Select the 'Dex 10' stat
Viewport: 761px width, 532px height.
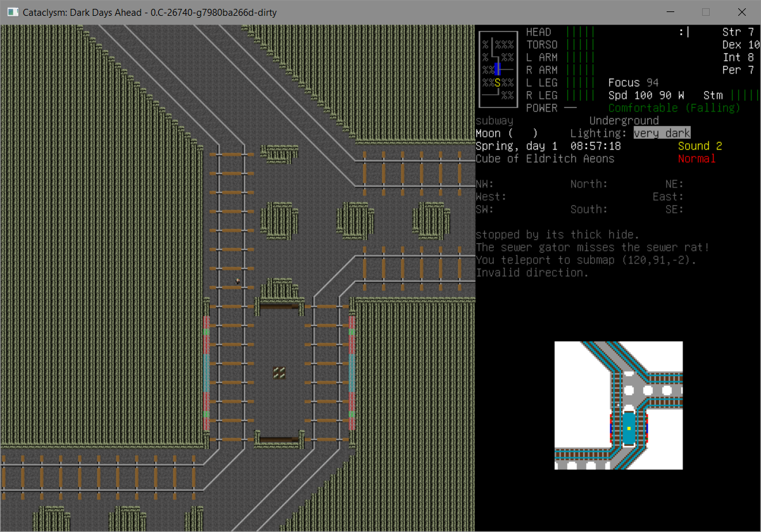pyautogui.click(x=741, y=44)
